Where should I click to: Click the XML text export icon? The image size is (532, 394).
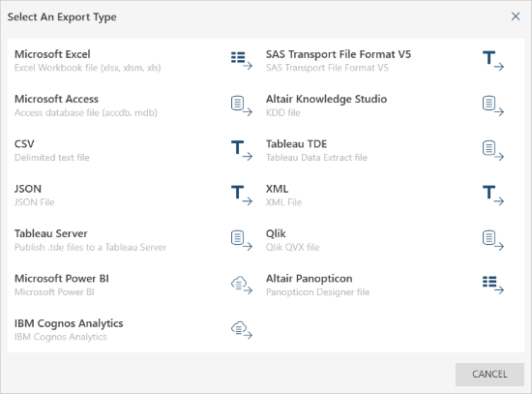pyautogui.click(x=493, y=196)
